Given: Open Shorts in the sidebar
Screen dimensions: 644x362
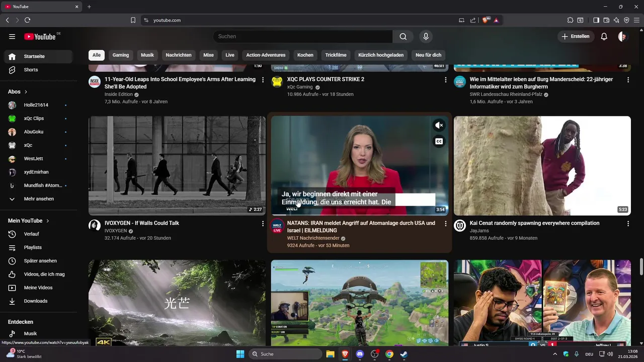Looking at the screenshot, I should [40, 70].
